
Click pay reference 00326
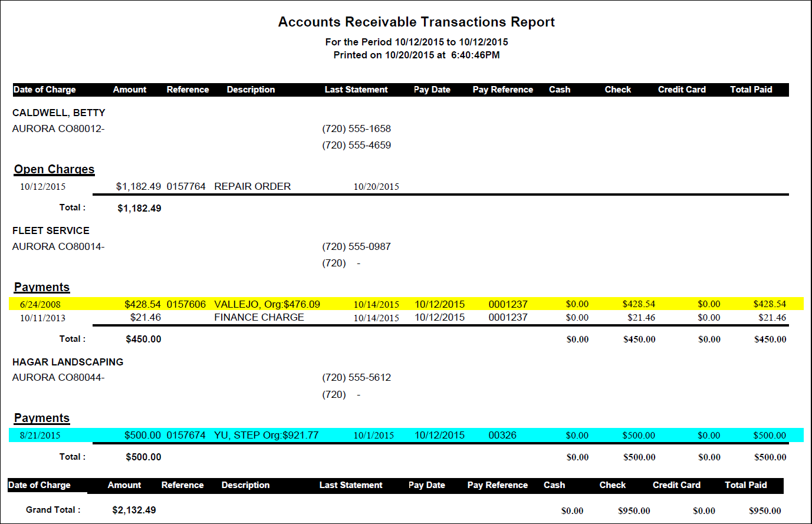pyautogui.click(x=502, y=435)
